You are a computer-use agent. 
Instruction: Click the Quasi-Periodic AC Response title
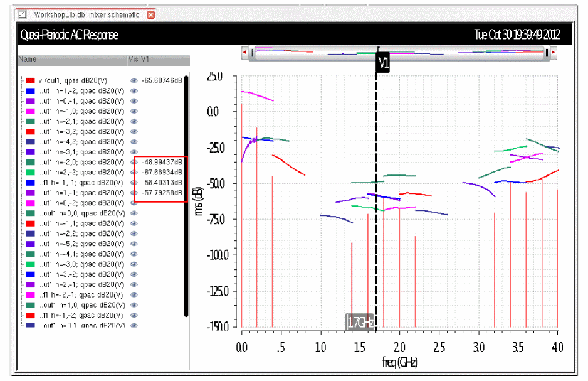tap(70, 35)
